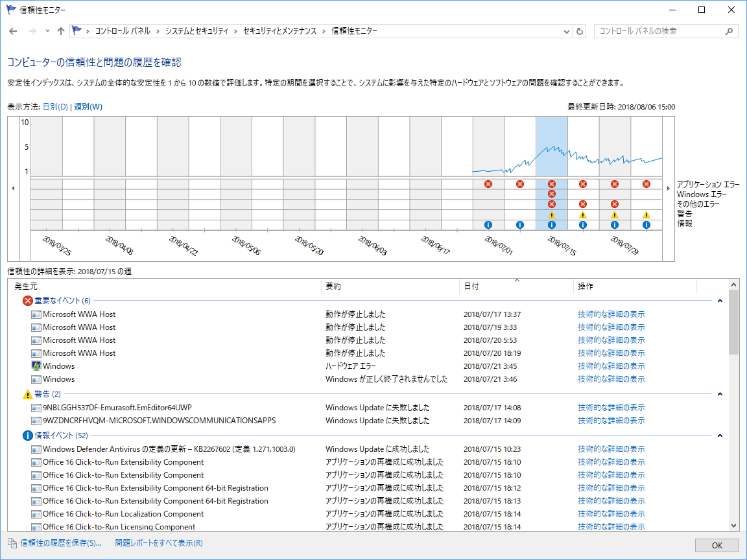The image size is (747, 560).
Task: Refresh the Reliability Monitor address bar
Action: pos(579,31)
